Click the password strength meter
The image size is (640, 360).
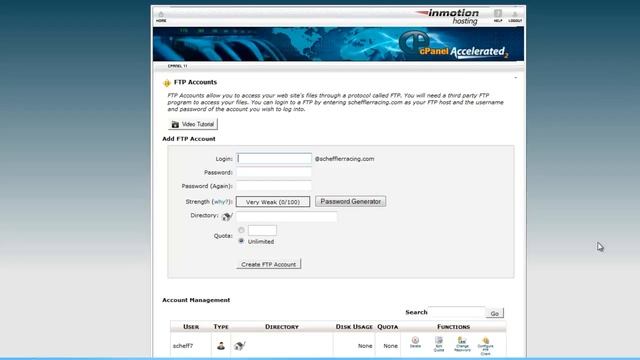coord(273,202)
